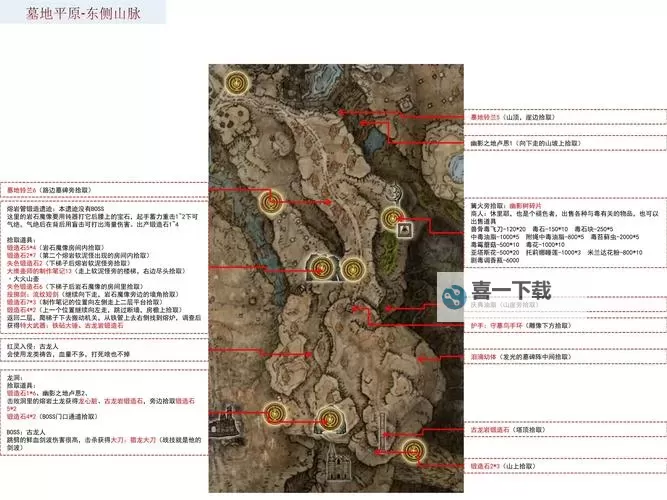Click the 锻造石2*3（山上拾取） note
Screen dimensions: 667x500
point(503,466)
